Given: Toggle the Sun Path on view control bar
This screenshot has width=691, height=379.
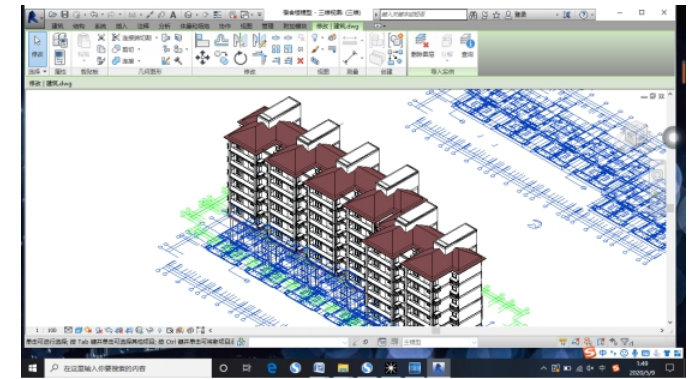Looking at the screenshot, I should [89, 330].
